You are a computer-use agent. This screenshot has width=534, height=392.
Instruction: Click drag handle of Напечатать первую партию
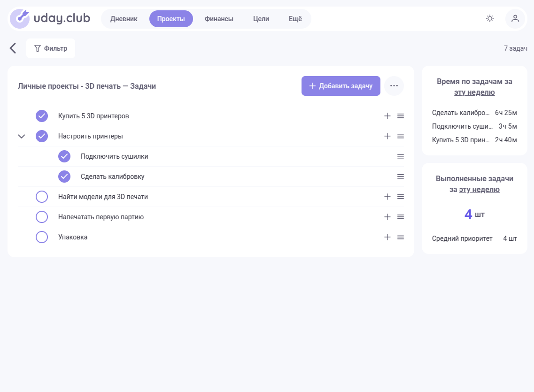coord(401,217)
